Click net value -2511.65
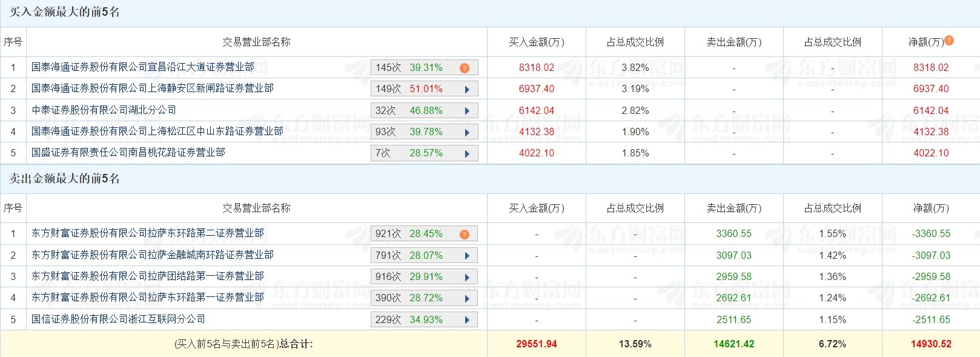 932,320
